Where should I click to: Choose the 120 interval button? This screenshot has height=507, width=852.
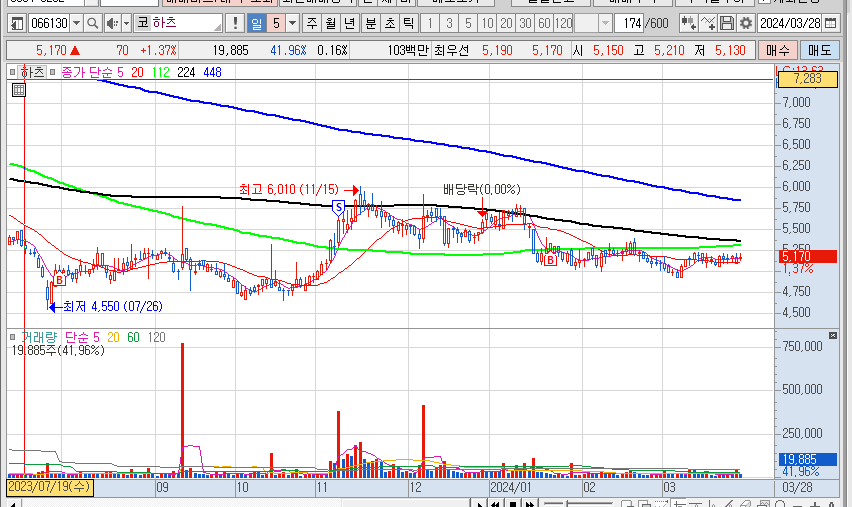point(563,23)
